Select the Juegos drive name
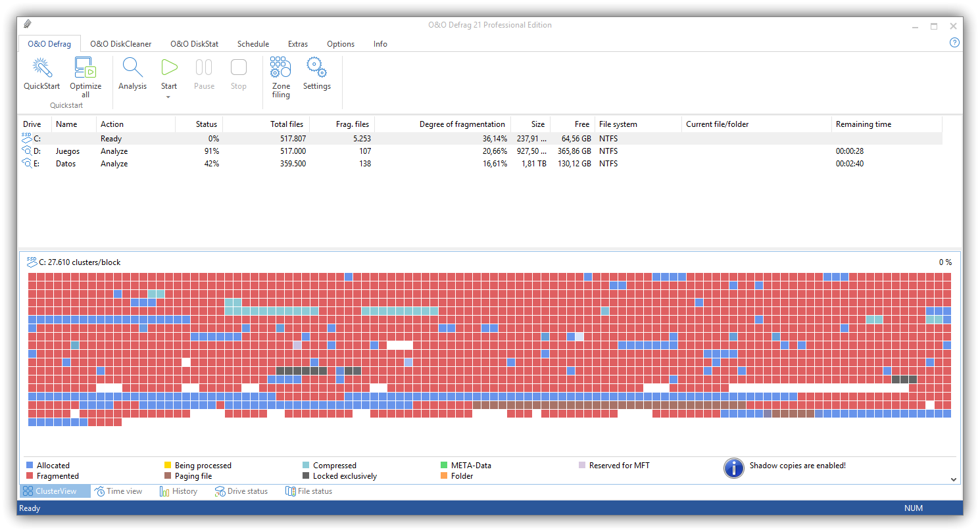Image resolution: width=980 pixels, height=532 pixels. (68, 151)
